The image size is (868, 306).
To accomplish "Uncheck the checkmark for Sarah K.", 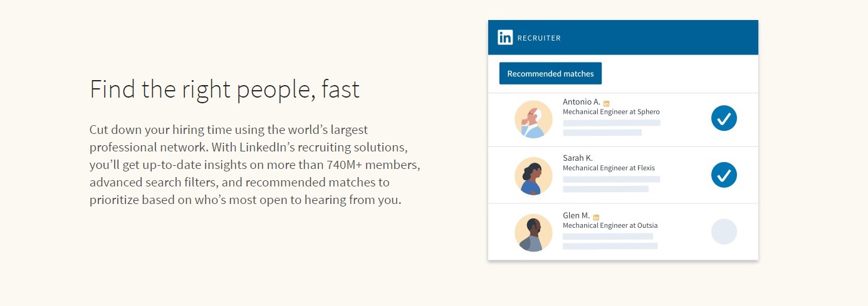I will (724, 175).
